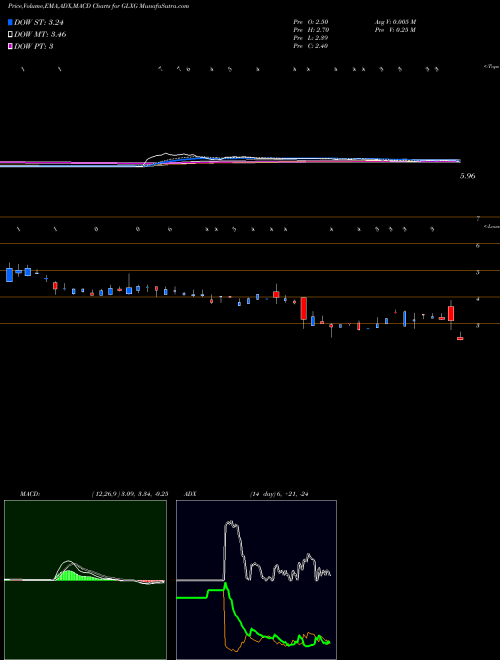Image resolution: width=500 pixels, height=660 pixels.
Task: Select the chart title mentioning GLXG MunafaSutra.com
Action: [98, 6]
